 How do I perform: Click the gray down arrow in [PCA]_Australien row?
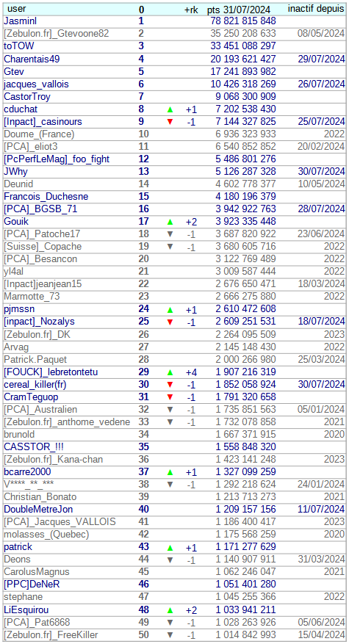point(170,410)
